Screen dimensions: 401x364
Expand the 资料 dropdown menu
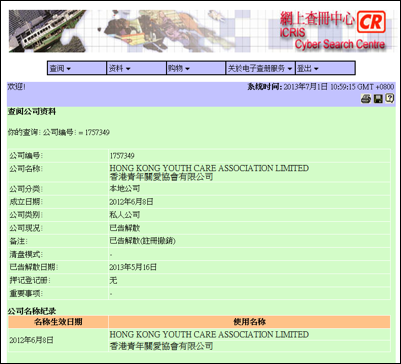click(x=136, y=68)
